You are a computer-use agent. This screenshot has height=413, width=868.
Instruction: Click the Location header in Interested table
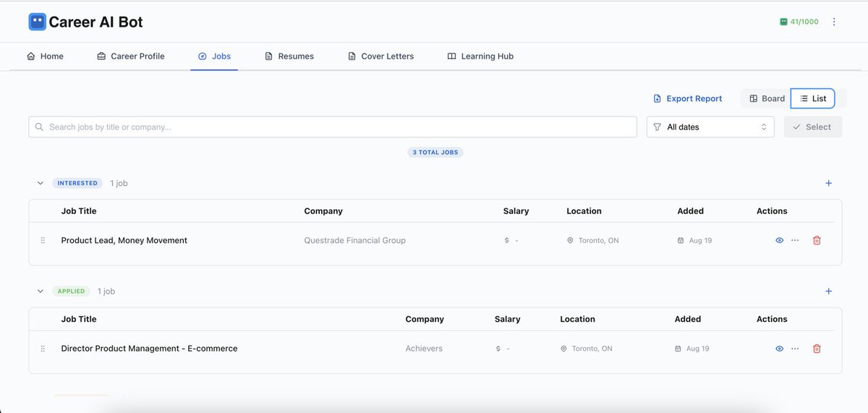(x=584, y=211)
